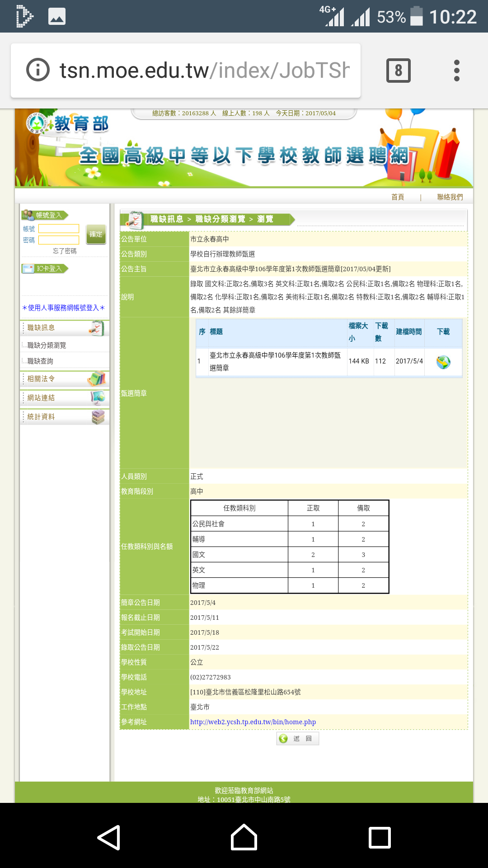Click the 確定 login button
The height and width of the screenshot is (868, 488).
coord(96,234)
